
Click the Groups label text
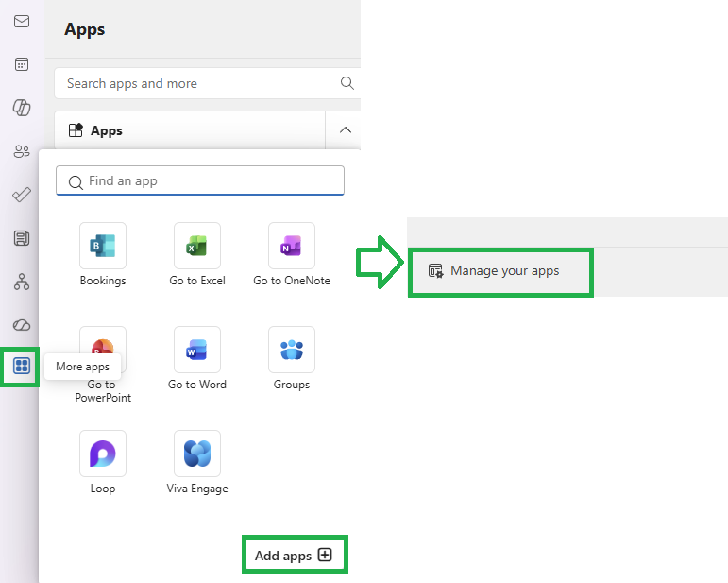coord(292,385)
